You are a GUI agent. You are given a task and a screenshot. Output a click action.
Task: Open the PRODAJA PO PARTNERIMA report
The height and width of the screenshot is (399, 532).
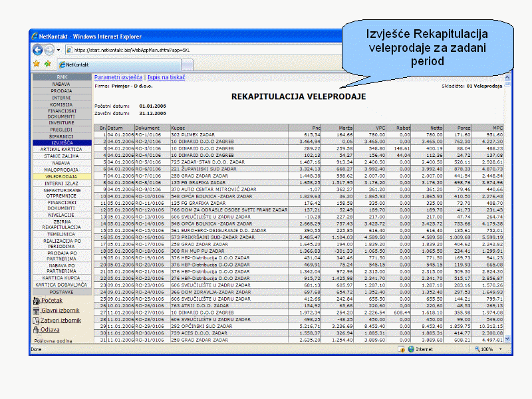[61, 256]
